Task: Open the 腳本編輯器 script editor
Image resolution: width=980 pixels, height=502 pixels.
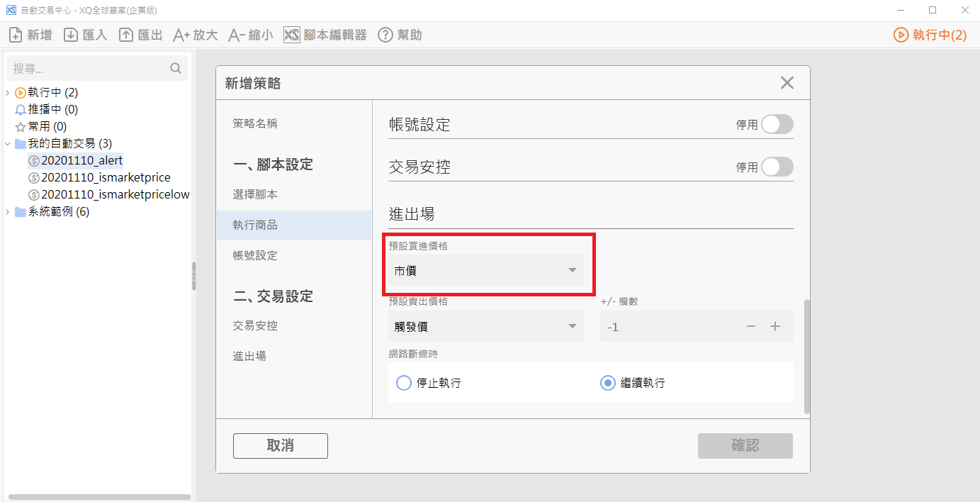Action: coord(292,35)
